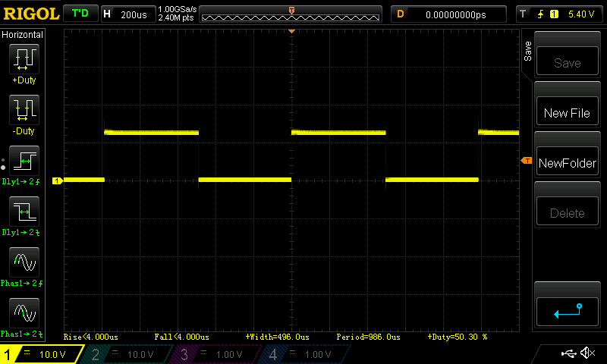The image size is (607, 364).
Task: Click the Period=986.0us measurement
Action: pyautogui.click(x=368, y=337)
